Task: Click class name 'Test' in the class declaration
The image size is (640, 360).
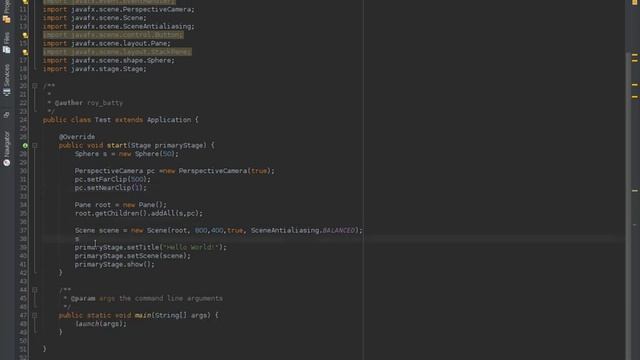Action: pos(103,120)
